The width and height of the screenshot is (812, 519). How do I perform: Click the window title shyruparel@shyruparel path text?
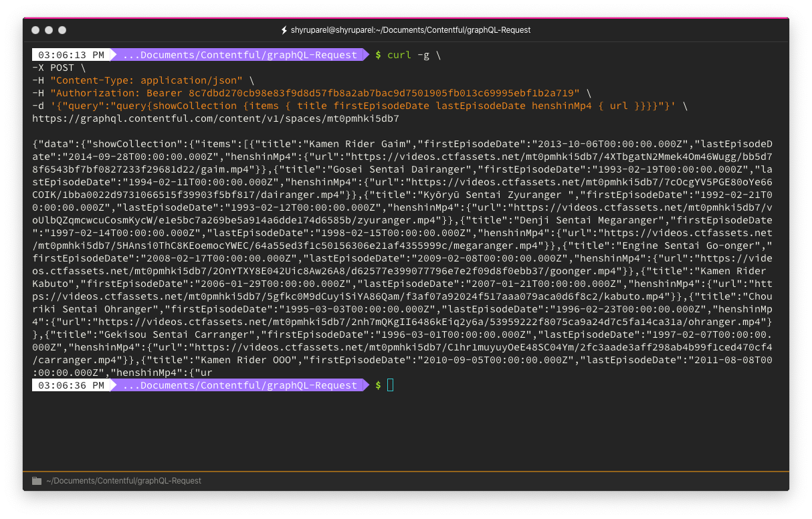coord(411,30)
